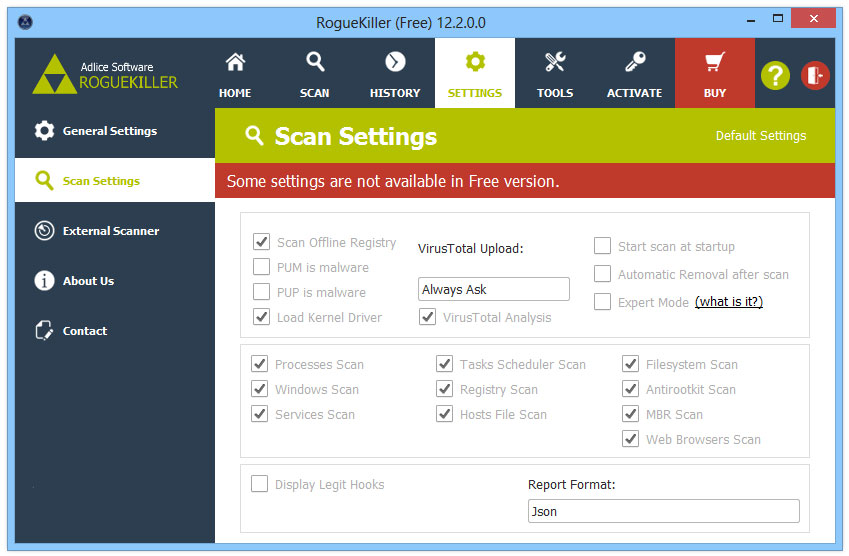Toggle Filesystem Scan checkbox
Screen dimensions: 849x556
[x=630, y=363]
